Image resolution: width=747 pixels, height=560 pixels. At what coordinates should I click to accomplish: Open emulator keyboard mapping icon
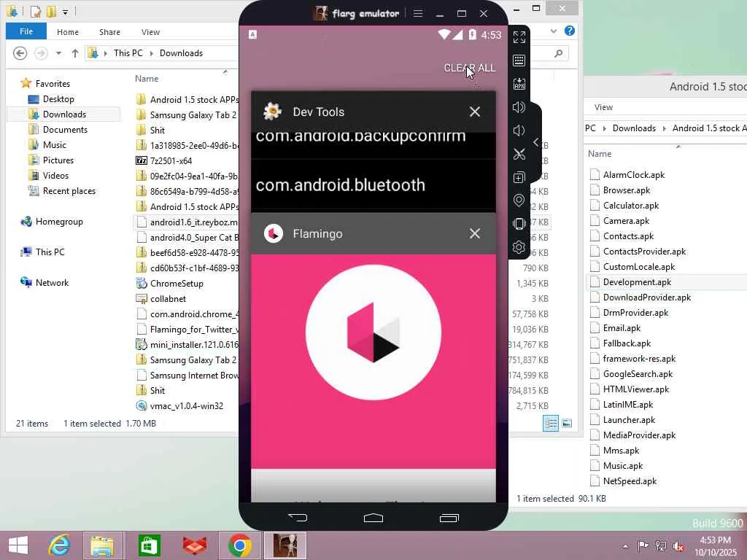point(519,61)
